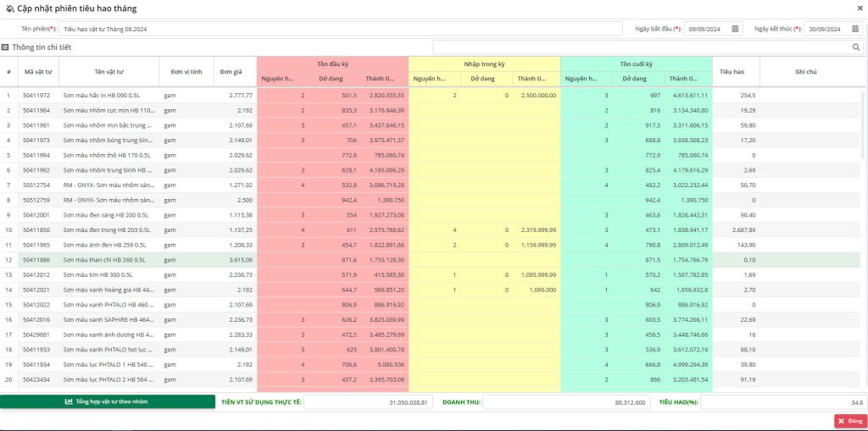868x431 pixels.
Task: Select row Sơn màu đen sáng HB 200 0.5L
Action: click(x=431, y=215)
